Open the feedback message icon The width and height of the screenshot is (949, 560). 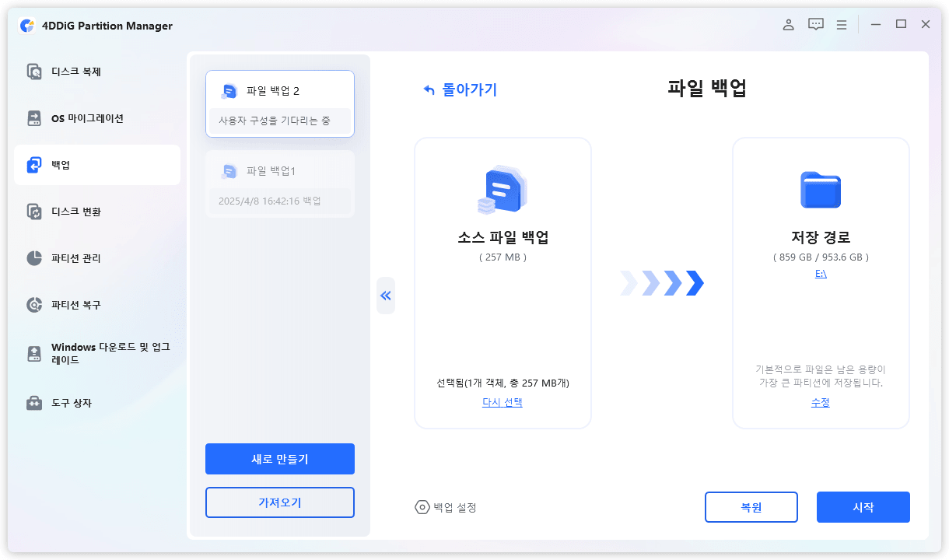click(x=815, y=24)
